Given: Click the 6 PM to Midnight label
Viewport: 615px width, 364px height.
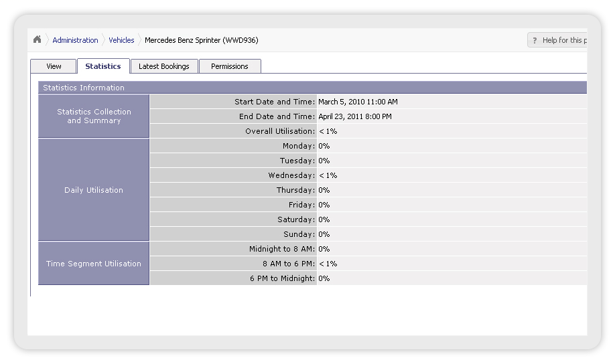Looking at the screenshot, I should 283,278.
